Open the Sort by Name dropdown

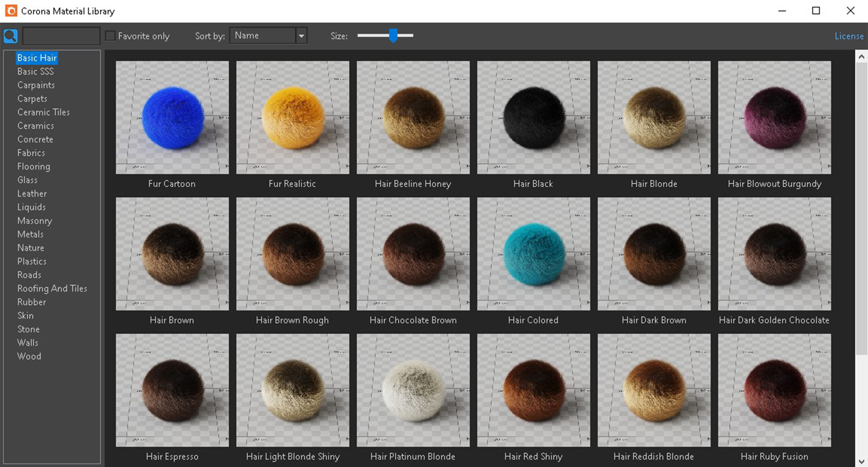(263, 36)
